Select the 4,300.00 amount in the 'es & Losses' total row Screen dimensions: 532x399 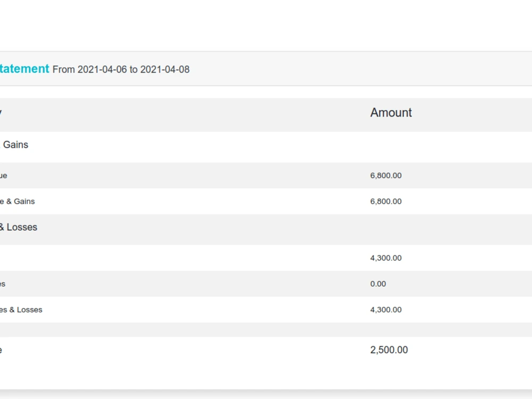[x=386, y=310]
